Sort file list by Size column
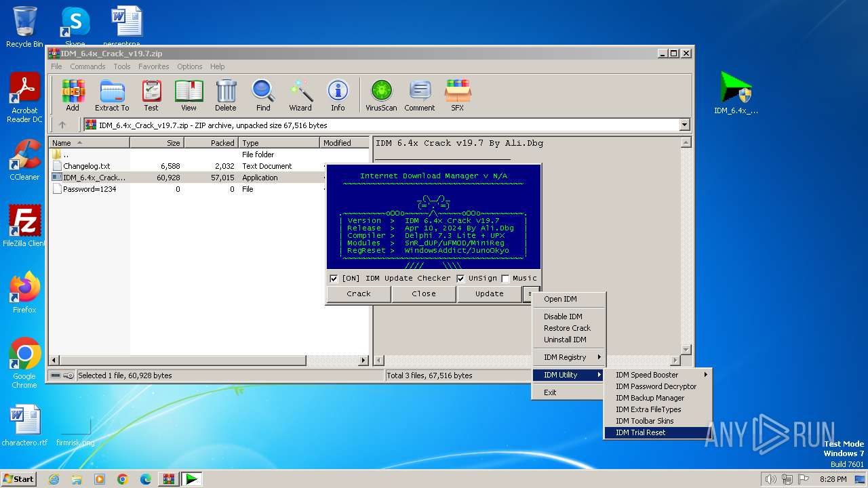 click(x=157, y=143)
